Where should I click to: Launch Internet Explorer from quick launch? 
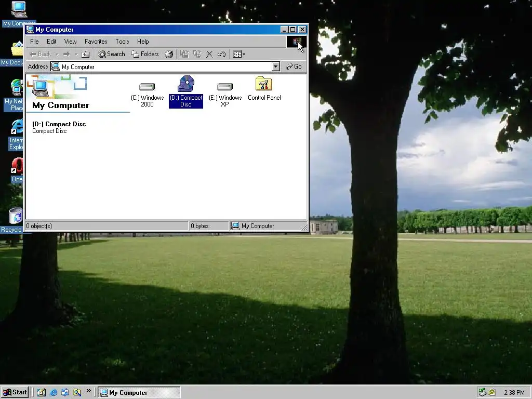pyautogui.click(x=54, y=392)
